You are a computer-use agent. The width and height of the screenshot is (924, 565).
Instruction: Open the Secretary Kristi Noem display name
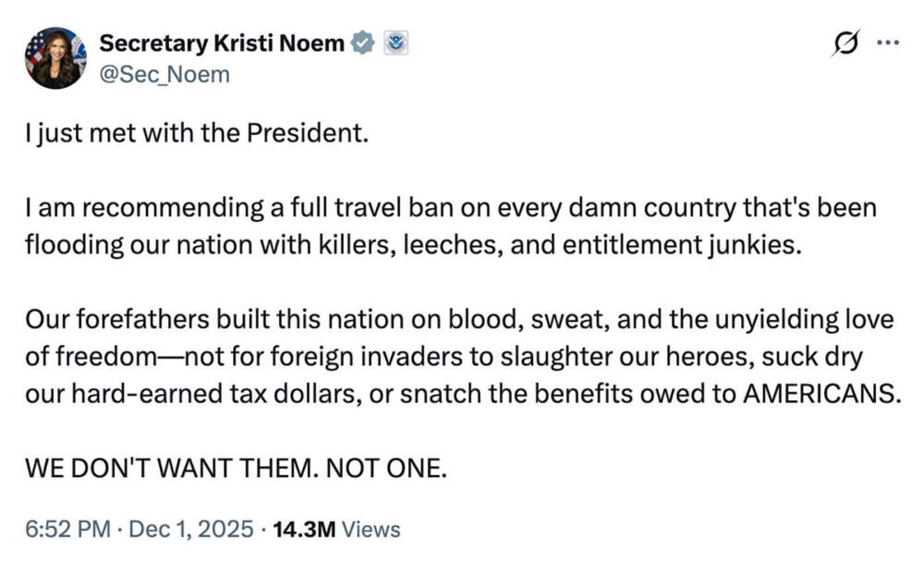click(x=221, y=43)
